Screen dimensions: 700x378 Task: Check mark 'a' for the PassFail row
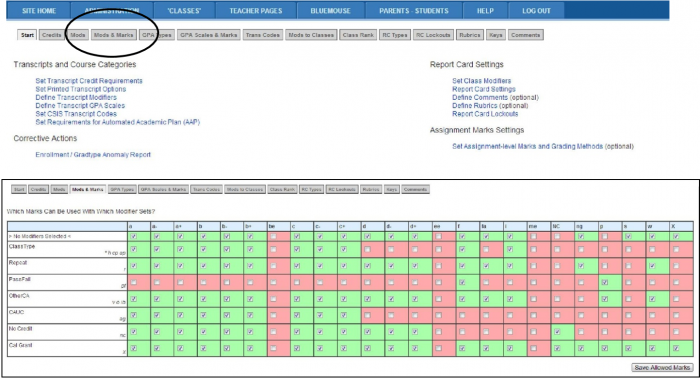tap(134, 282)
